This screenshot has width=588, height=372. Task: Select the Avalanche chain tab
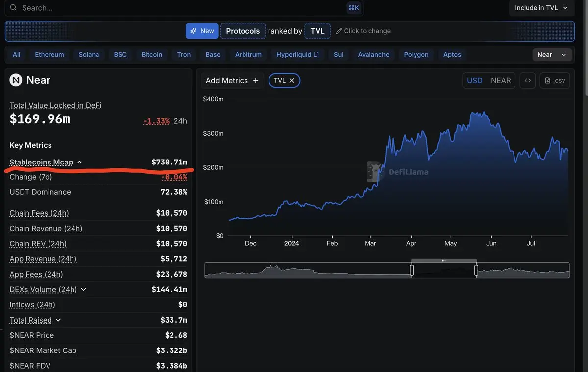tap(373, 54)
